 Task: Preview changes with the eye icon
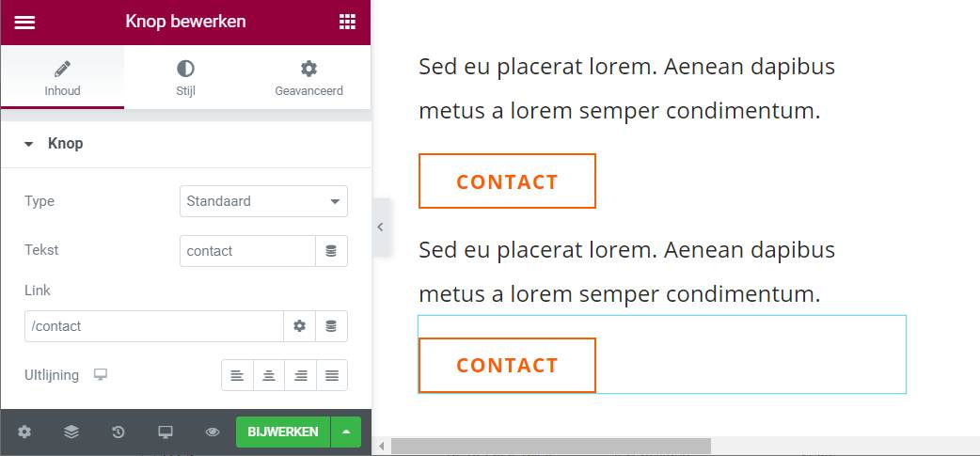point(213,432)
